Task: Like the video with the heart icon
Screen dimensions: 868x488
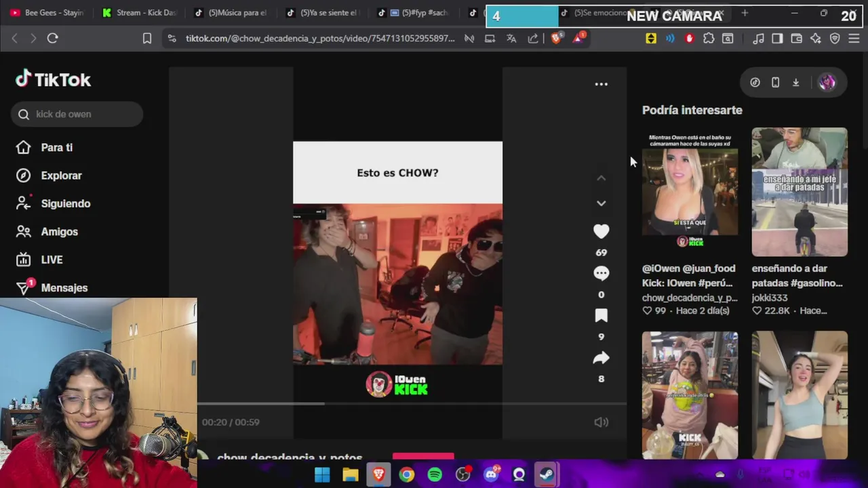Action: tap(601, 232)
